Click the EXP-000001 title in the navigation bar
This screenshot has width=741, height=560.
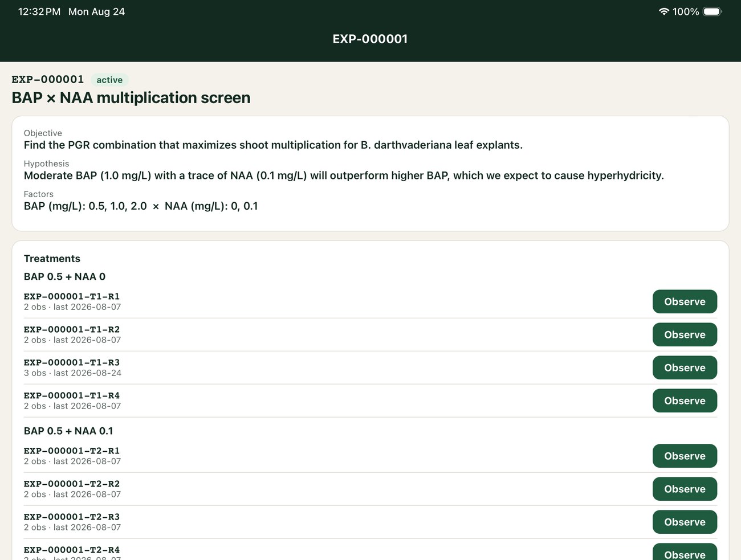(x=370, y=39)
